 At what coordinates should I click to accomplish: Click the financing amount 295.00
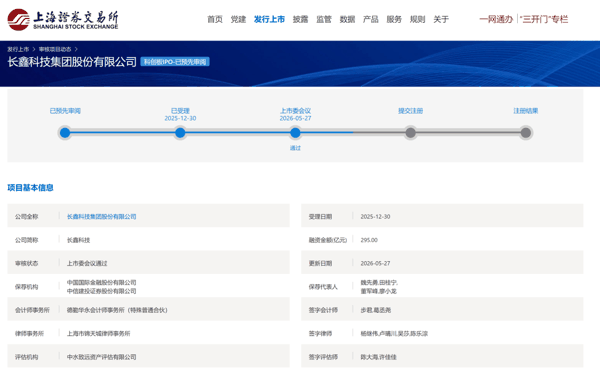click(369, 240)
